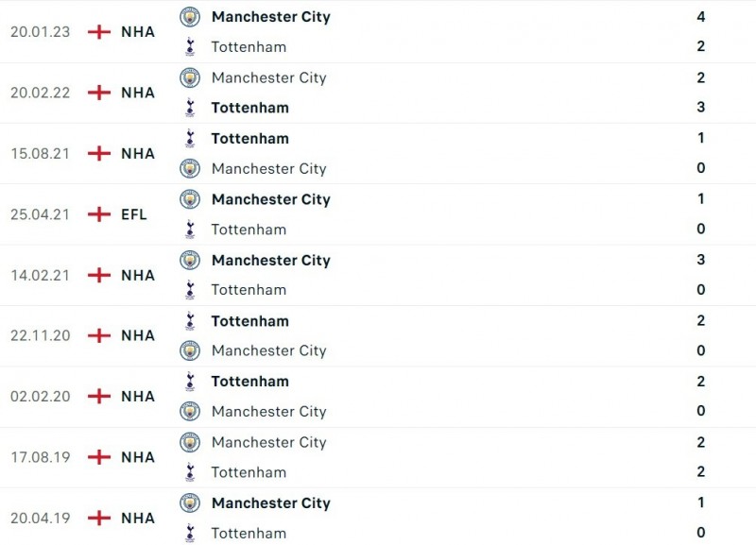This screenshot has height=545, width=756.
Task: Click Tottenham crest in 20.01.23 match
Action: [190, 46]
